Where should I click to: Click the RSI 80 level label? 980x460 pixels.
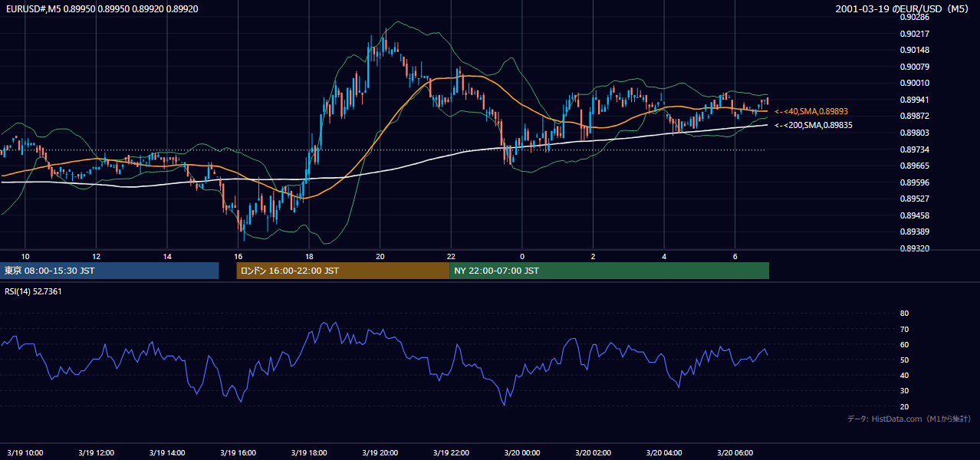904,314
